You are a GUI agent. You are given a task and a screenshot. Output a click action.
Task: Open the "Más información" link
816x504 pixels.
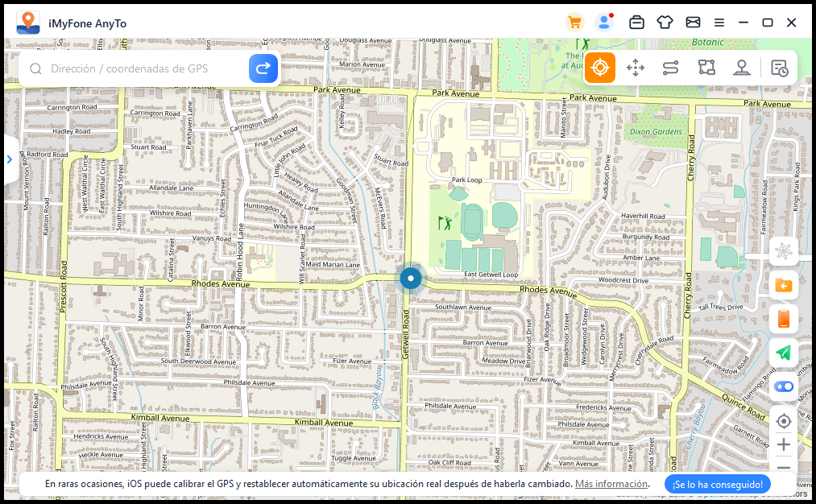pos(611,484)
